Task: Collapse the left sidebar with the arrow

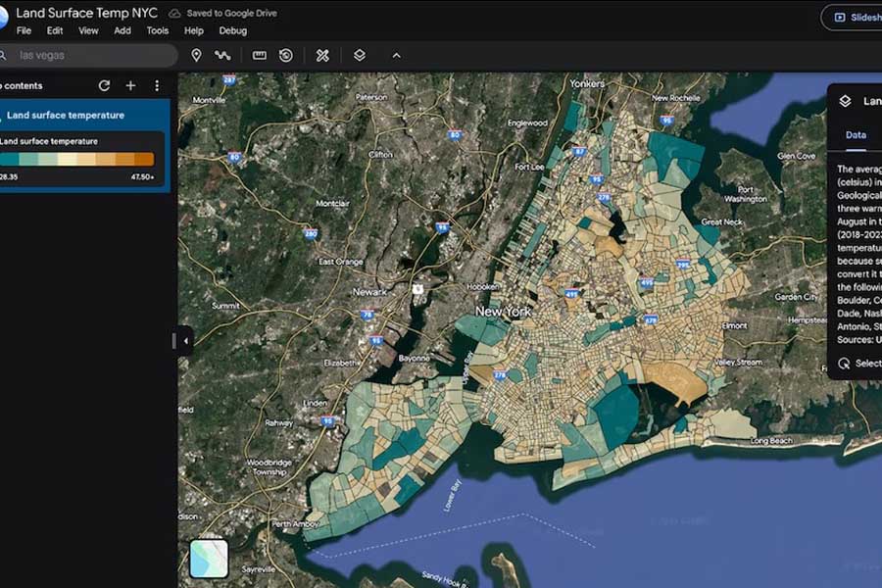Action: [185, 340]
